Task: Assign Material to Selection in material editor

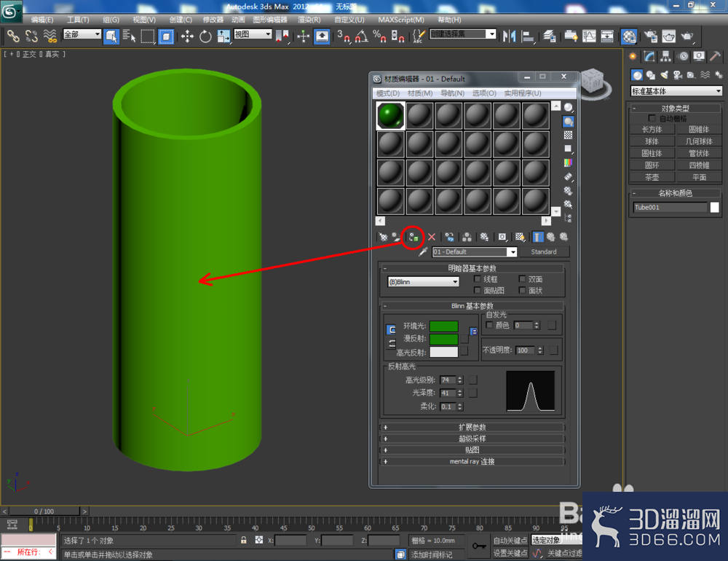Action: point(414,238)
